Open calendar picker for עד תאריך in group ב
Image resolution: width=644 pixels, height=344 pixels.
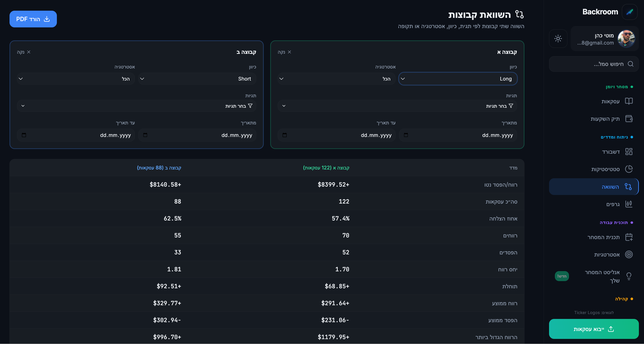pyautogui.click(x=24, y=135)
